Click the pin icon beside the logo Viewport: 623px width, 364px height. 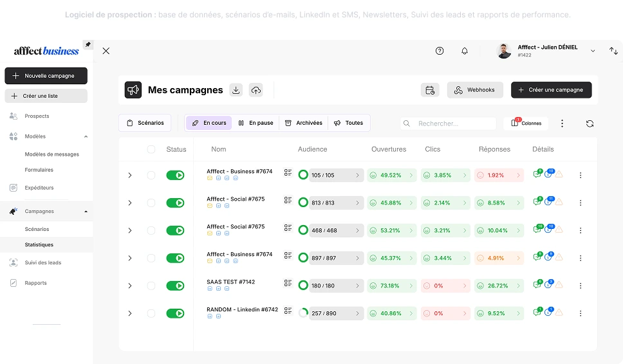pos(88,44)
